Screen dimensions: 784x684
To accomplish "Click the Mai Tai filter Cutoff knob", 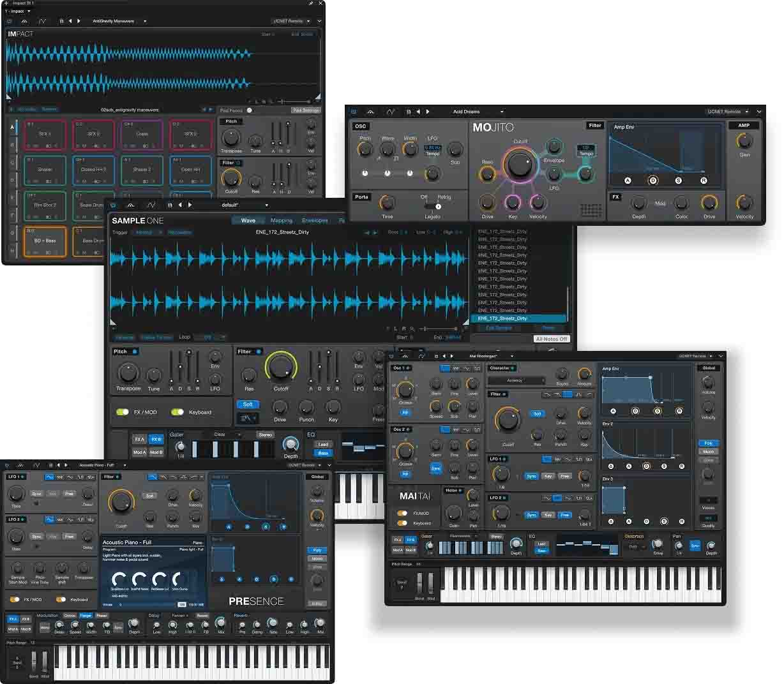I will point(508,420).
